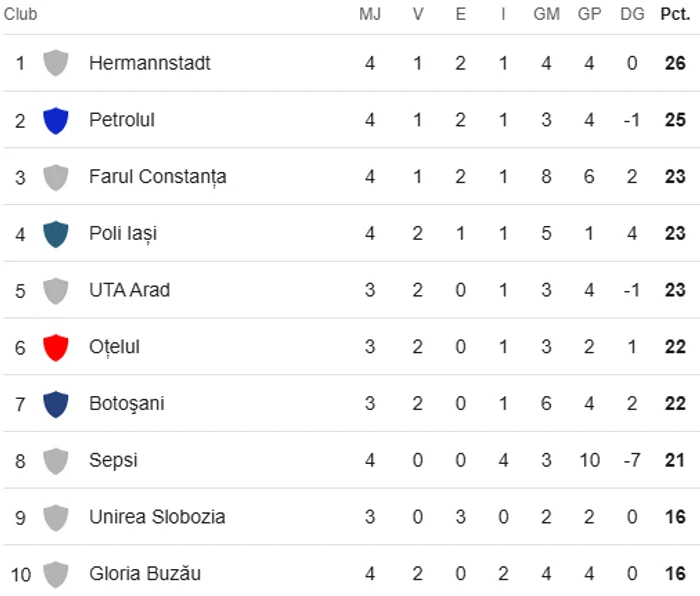Click the Pct. points column header
Screen dimensions: 700x596
675,14
